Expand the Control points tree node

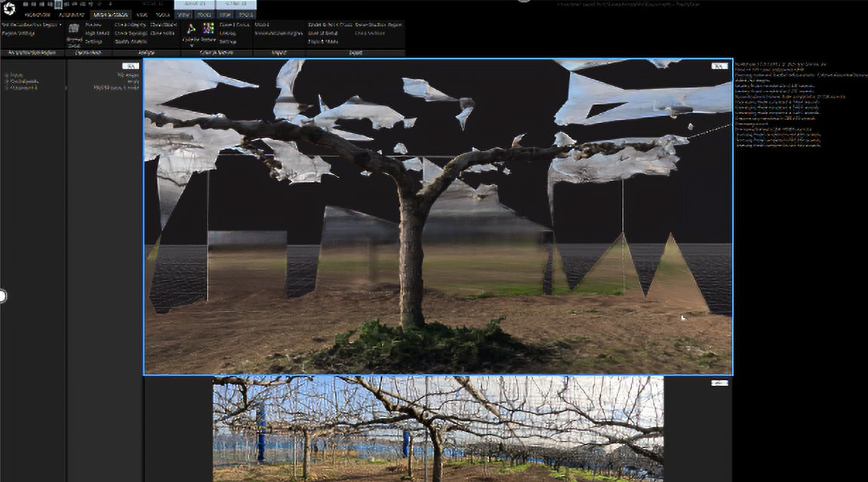coord(7,82)
